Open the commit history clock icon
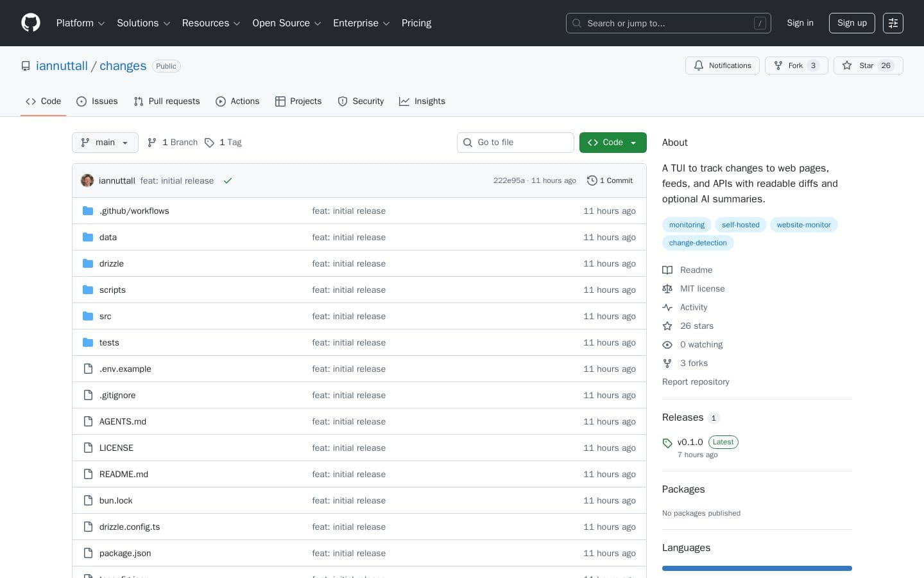 pyautogui.click(x=592, y=180)
